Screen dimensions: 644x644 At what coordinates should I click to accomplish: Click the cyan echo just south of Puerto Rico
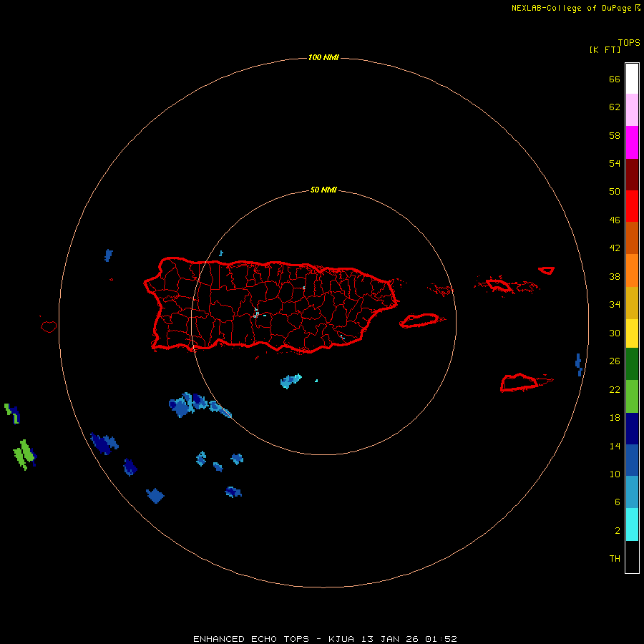coord(291,381)
